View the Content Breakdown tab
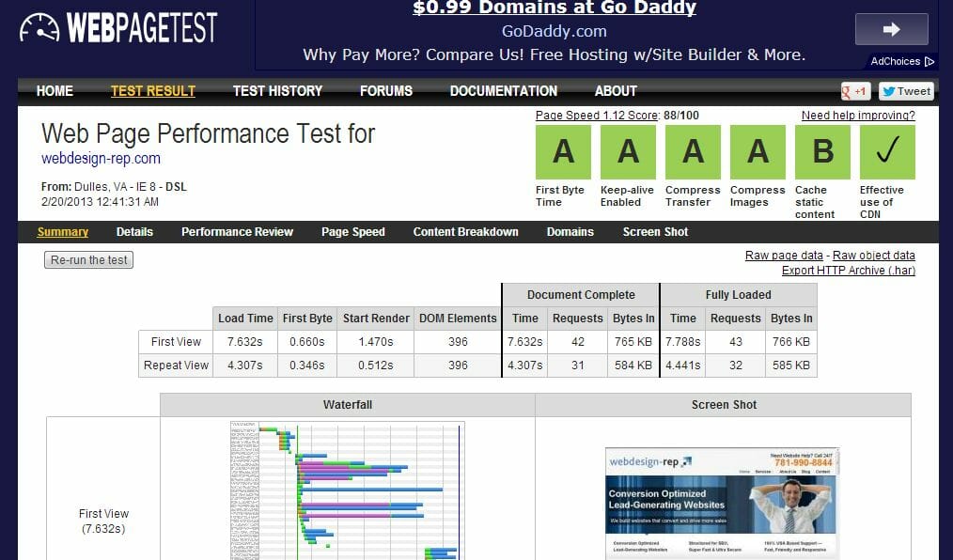The height and width of the screenshot is (560, 953). [x=465, y=232]
